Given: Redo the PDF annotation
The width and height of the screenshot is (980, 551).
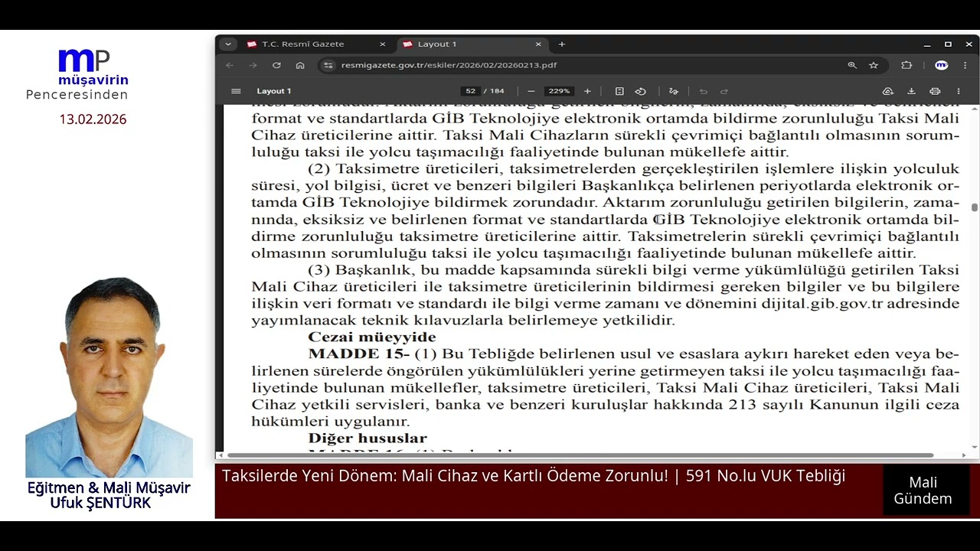Looking at the screenshot, I should pos(724,91).
